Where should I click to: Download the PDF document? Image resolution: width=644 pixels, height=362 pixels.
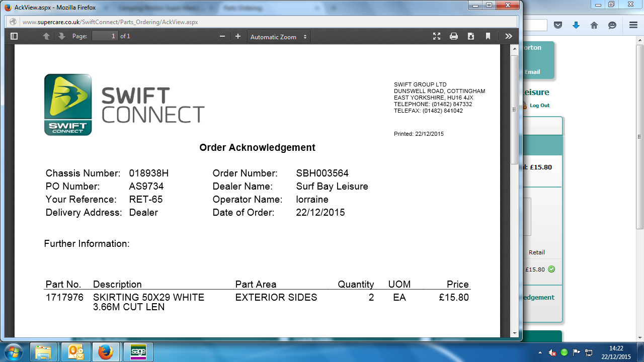(x=471, y=36)
